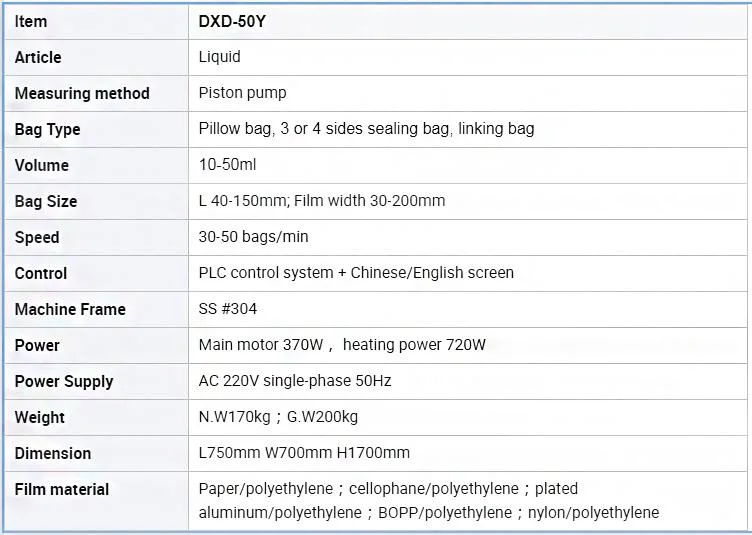Select the BOPP/polyethylene film material text
Viewport: 752px width, 535px height.
coord(445,513)
